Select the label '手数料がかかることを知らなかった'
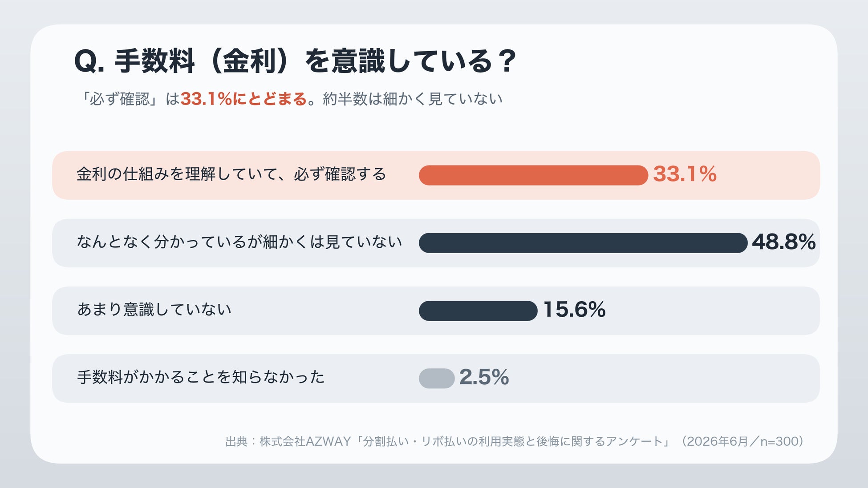The image size is (868, 488). click(x=201, y=377)
